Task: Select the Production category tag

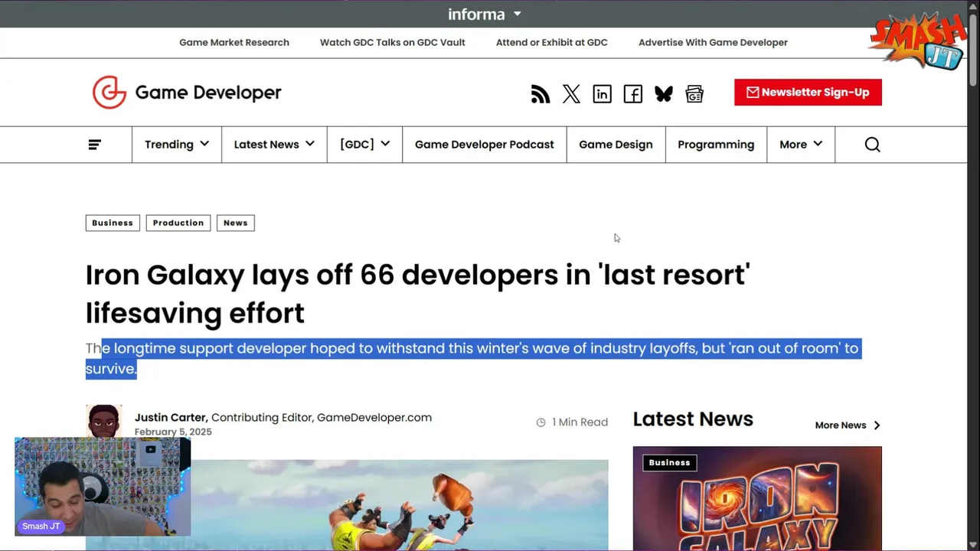Action: click(x=178, y=223)
